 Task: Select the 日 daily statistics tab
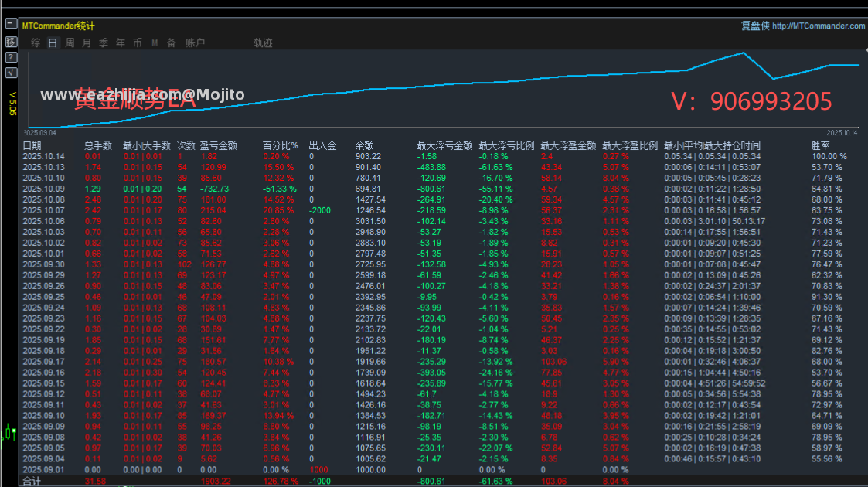(53, 43)
